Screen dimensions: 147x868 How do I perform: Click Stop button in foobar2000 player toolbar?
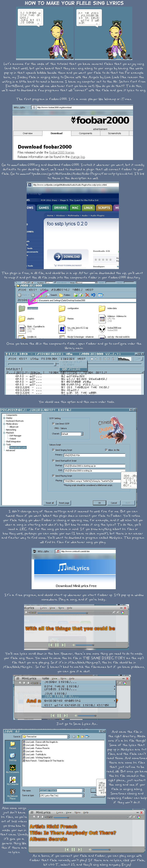[x=92, y=359]
